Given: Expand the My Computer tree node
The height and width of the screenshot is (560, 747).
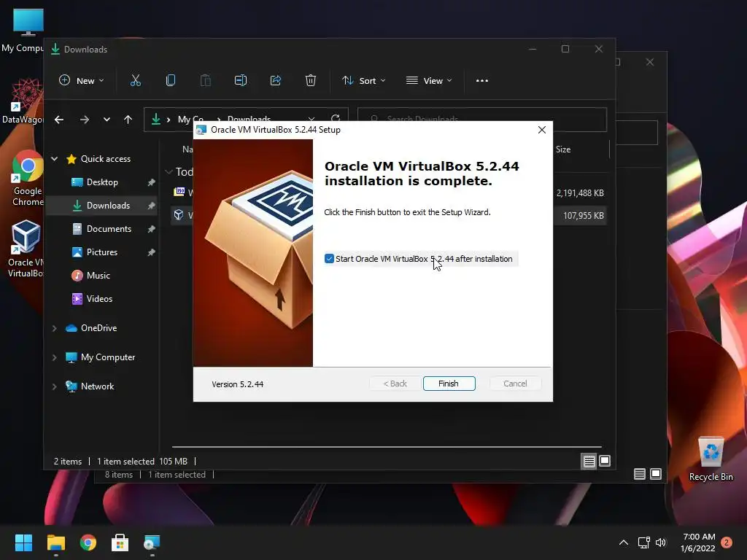Looking at the screenshot, I should tap(54, 357).
